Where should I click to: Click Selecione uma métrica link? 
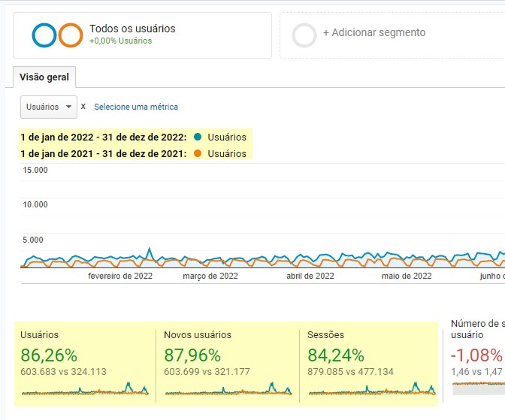[x=136, y=107]
